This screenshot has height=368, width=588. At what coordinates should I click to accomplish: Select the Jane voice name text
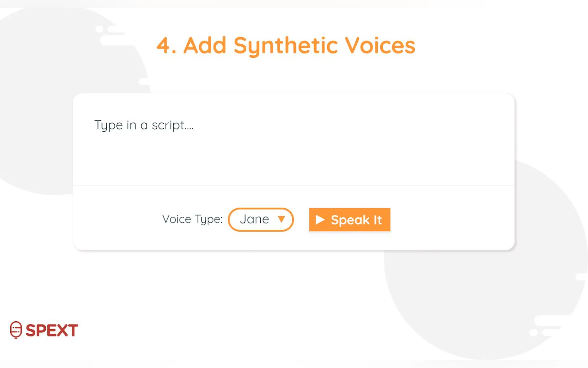pyautogui.click(x=254, y=219)
